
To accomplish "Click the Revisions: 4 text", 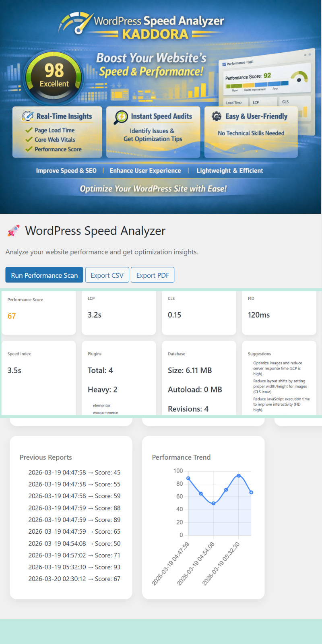I will 188,409.
